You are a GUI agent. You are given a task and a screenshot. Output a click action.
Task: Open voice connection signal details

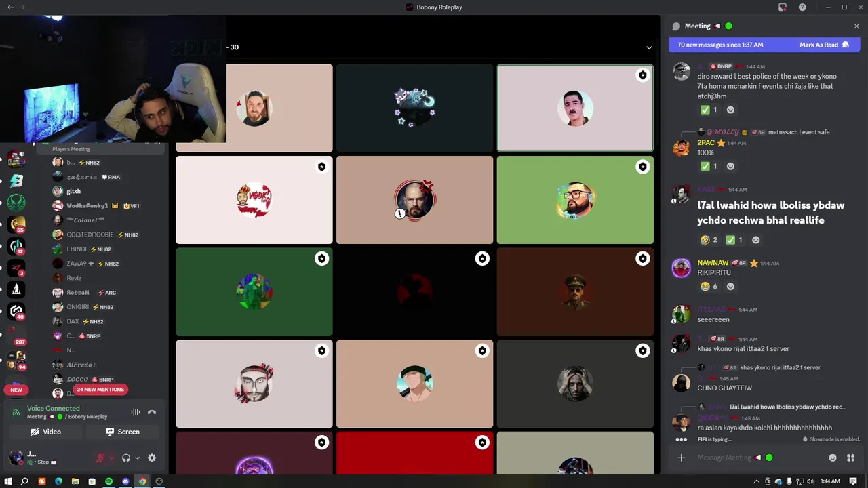click(x=15, y=412)
